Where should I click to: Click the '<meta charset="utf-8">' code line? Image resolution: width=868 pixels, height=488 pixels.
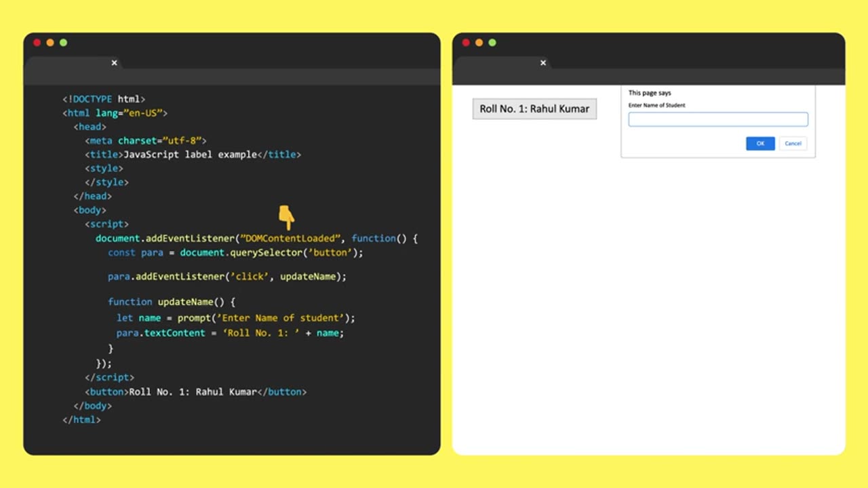146,141
